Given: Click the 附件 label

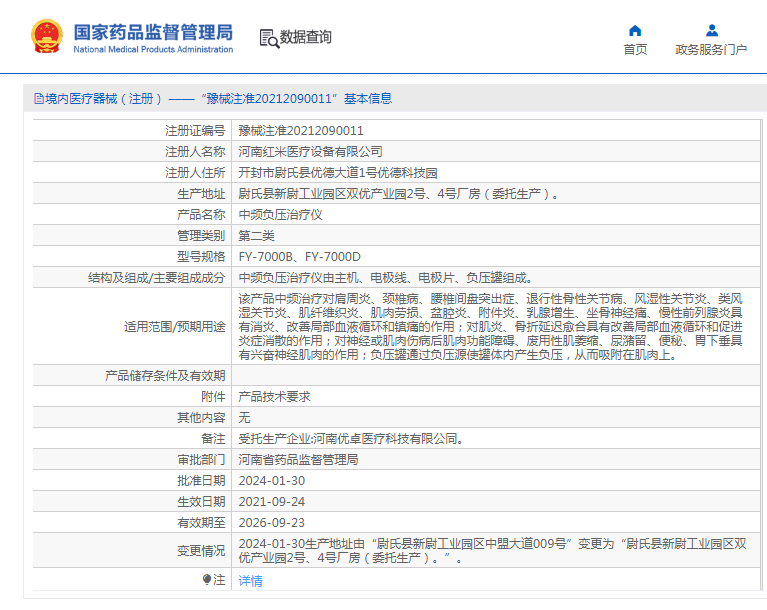Looking at the screenshot, I should point(213,397).
